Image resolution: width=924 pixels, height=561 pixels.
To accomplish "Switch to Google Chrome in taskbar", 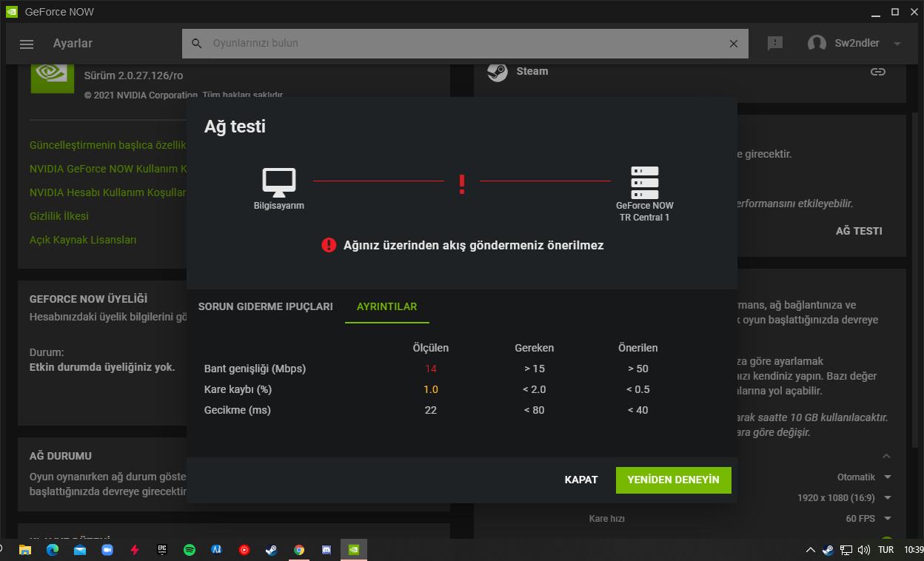I will 299,550.
